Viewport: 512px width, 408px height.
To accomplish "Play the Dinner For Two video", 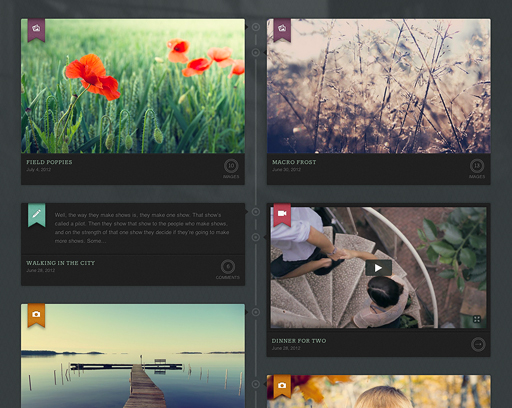I will coord(378,268).
